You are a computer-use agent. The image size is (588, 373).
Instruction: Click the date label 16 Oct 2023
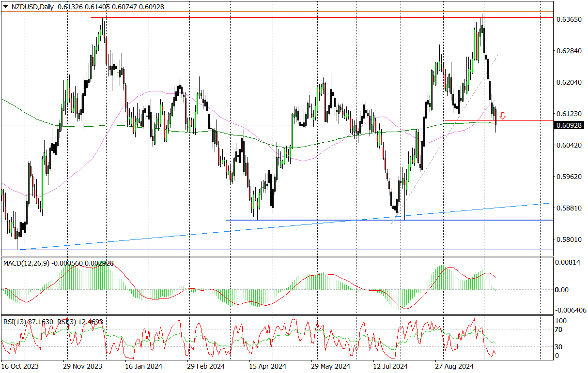pos(20,367)
